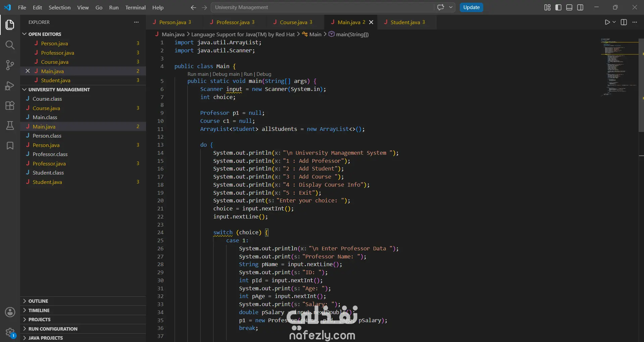Go back with the left arrow

(193, 7)
